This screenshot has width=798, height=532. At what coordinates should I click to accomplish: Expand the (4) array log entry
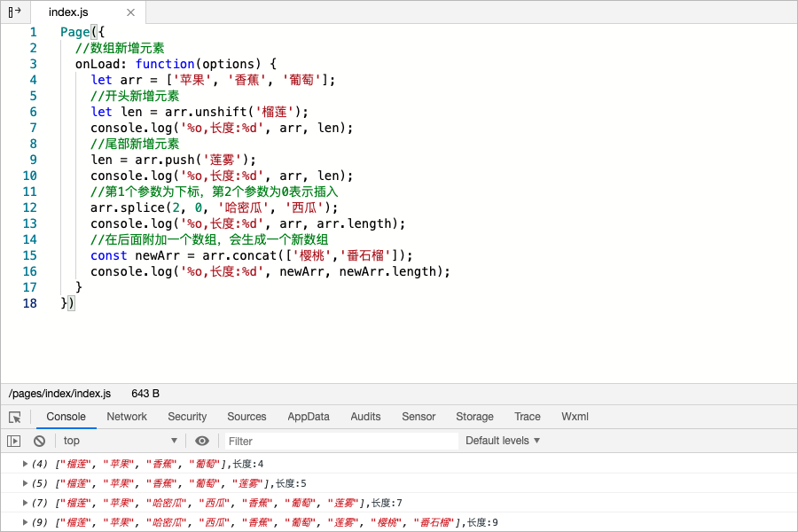coord(25,464)
